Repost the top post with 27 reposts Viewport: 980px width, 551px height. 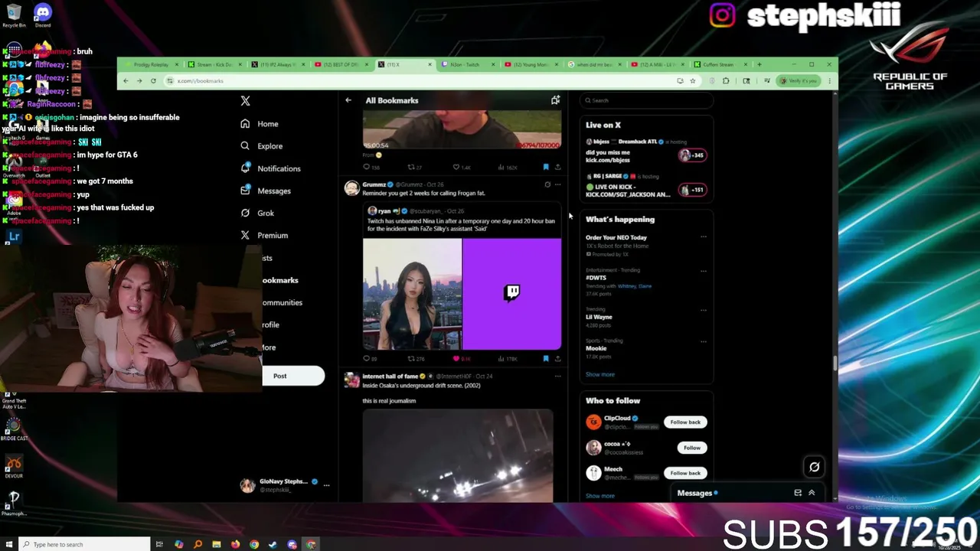(415, 167)
